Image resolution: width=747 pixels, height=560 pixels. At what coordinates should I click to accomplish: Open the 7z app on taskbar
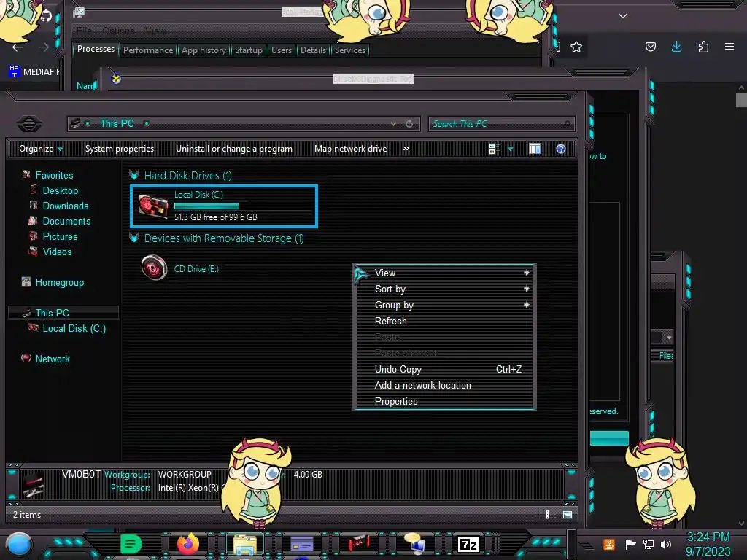coord(468,544)
